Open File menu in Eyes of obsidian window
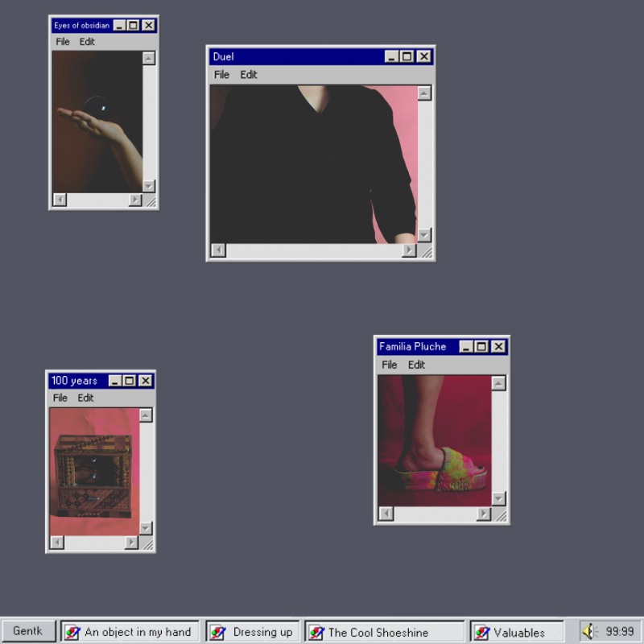The height and width of the screenshot is (644, 644). [62, 42]
